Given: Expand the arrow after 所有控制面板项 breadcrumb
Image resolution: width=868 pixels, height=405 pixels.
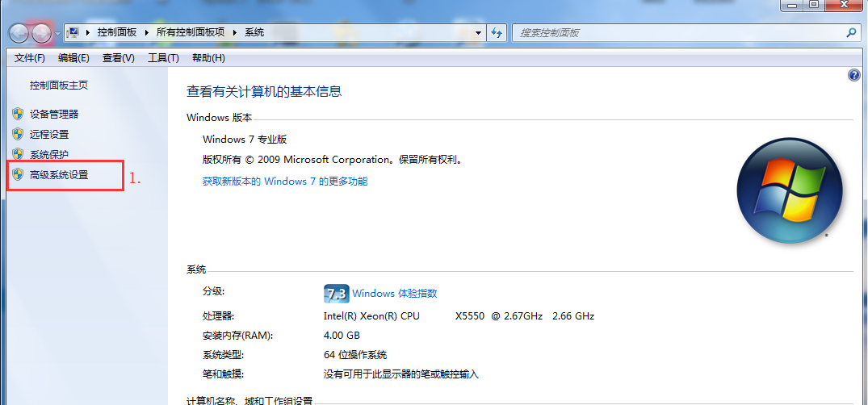Looking at the screenshot, I should [x=235, y=32].
